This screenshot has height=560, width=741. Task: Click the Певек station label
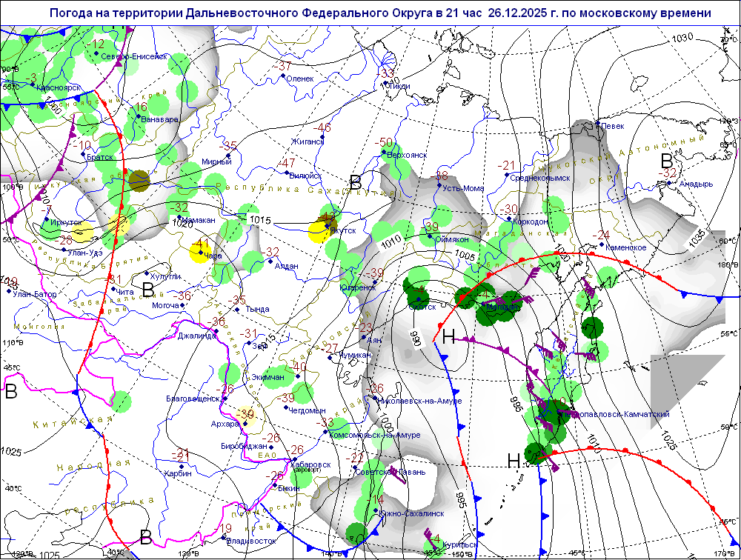[x=612, y=126]
